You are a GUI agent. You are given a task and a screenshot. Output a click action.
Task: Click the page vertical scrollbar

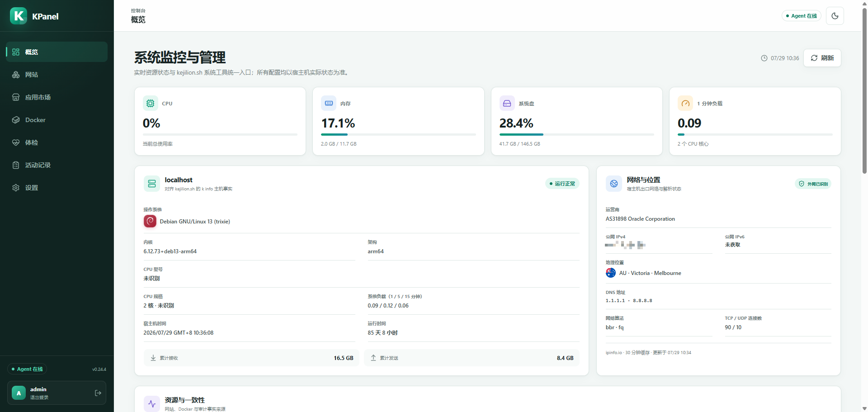(x=864, y=90)
